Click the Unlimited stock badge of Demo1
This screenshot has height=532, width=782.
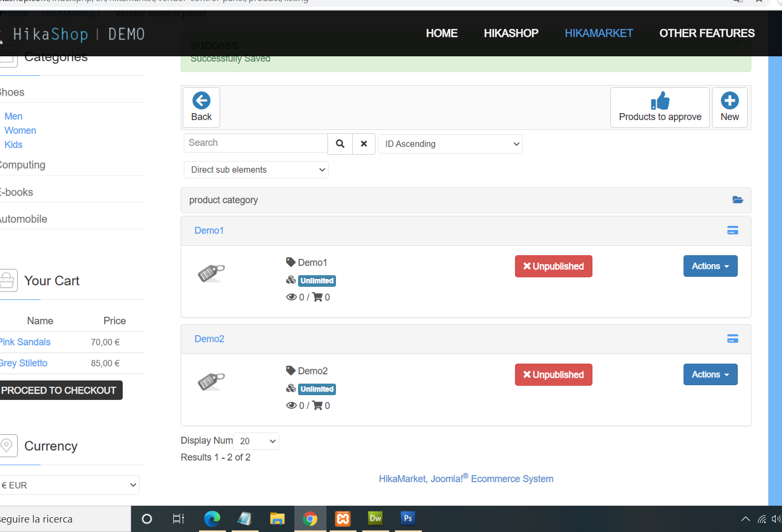(317, 281)
